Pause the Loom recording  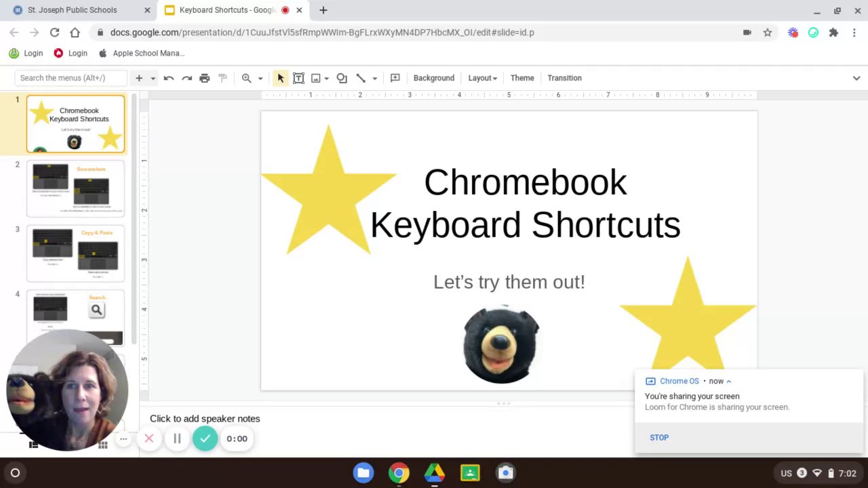point(177,439)
